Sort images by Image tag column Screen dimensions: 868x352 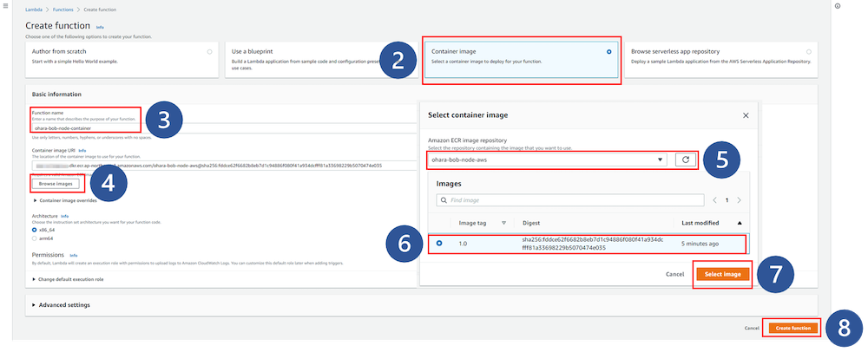(503, 223)
